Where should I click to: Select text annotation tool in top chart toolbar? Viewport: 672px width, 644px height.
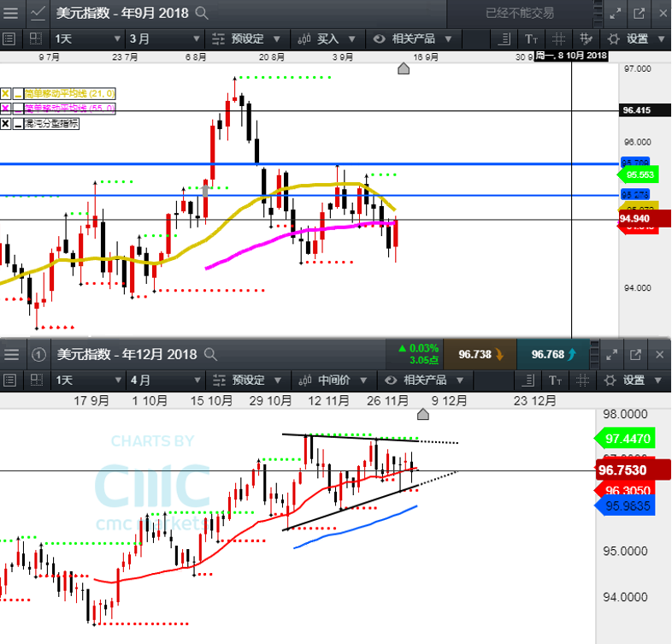pos(531,39)
